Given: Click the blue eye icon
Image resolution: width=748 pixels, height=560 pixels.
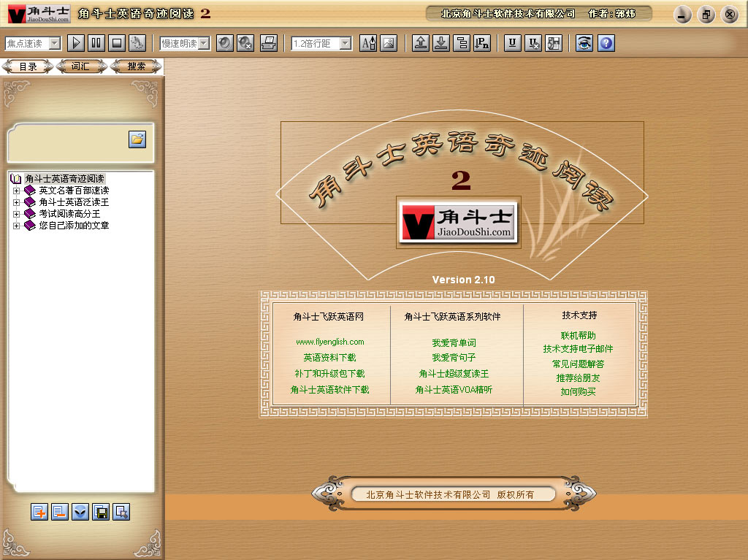Looking at the screenshot, I should pyautogui.click(x=584, y=43).
